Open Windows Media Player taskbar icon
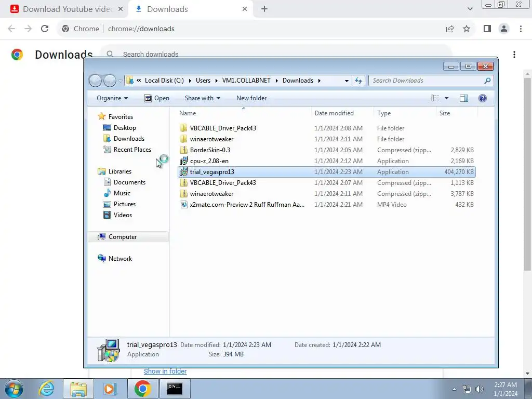The width and height of the screenshot is (532, 399). 110,389
